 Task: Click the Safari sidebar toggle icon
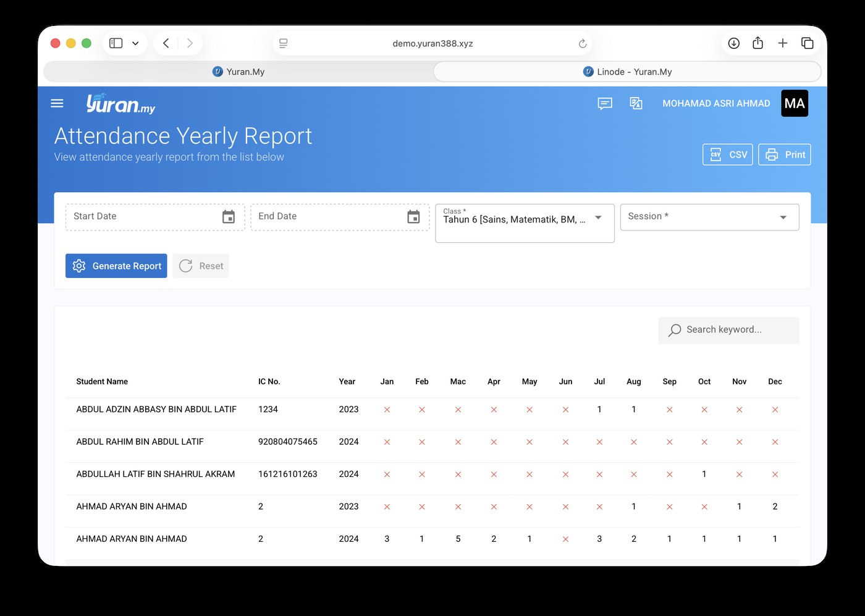coord(116,43)
